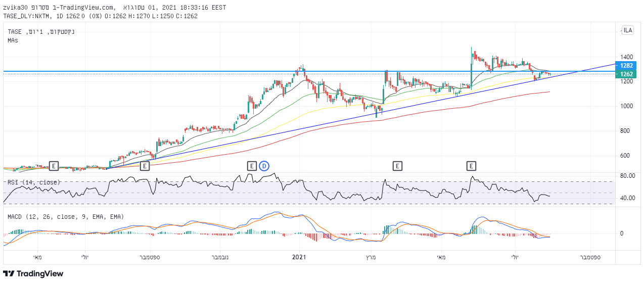Screen dimensions: 644x283
Task: Click the 1400 price axis value
Action: 628,57
